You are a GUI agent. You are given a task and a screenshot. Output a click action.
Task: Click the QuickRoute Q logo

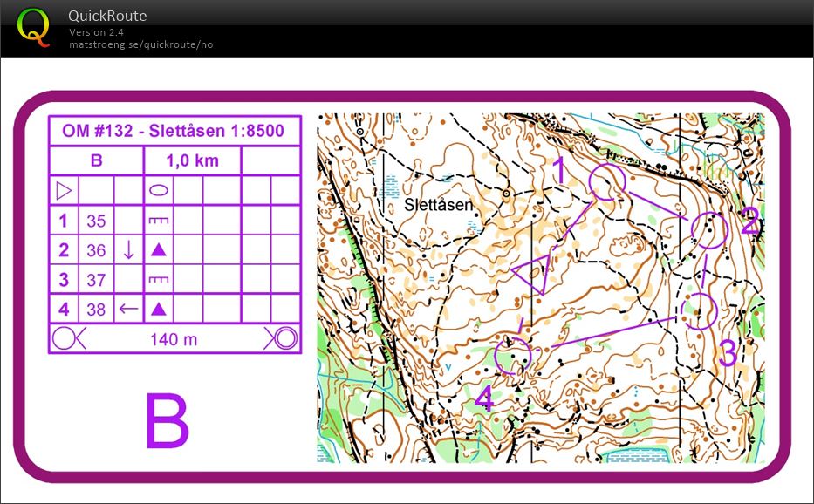[34, 27]
